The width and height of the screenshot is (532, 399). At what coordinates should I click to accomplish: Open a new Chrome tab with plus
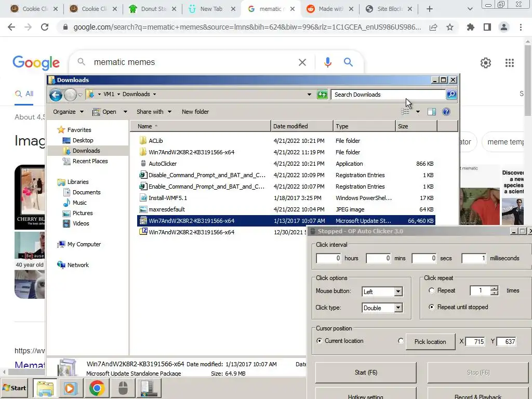429,9
